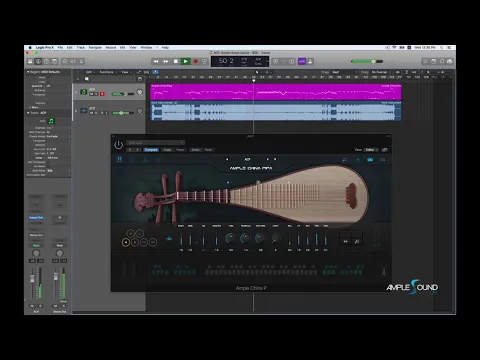Open the Mixer button in control bar
The height and width of the screenshot is (360, 480).
73,61
